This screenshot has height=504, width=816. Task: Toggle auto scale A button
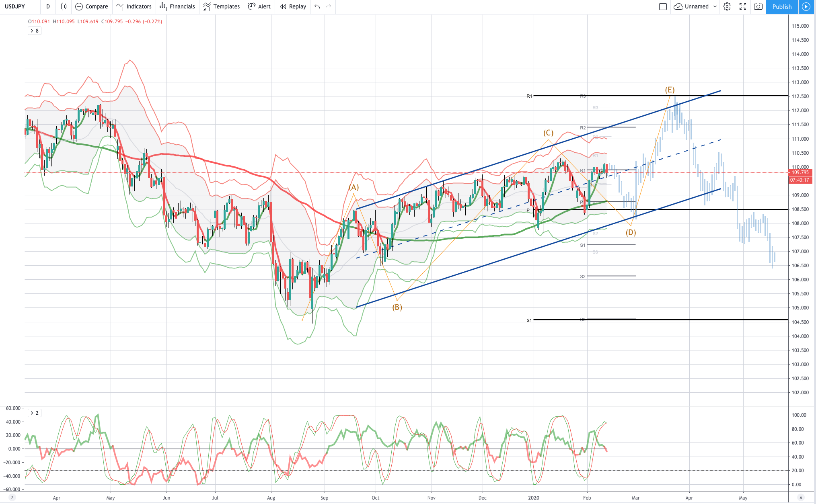[801, 498]
